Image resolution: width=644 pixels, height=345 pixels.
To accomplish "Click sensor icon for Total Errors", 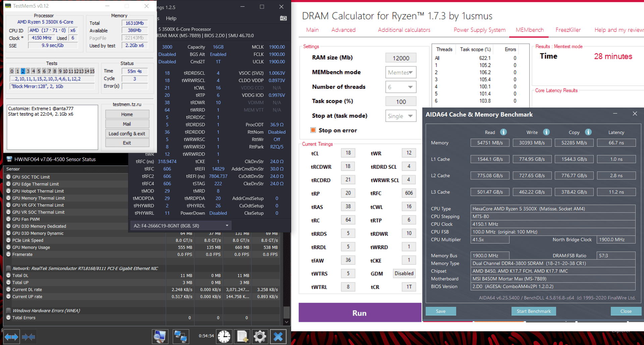I will pos(9,318).
